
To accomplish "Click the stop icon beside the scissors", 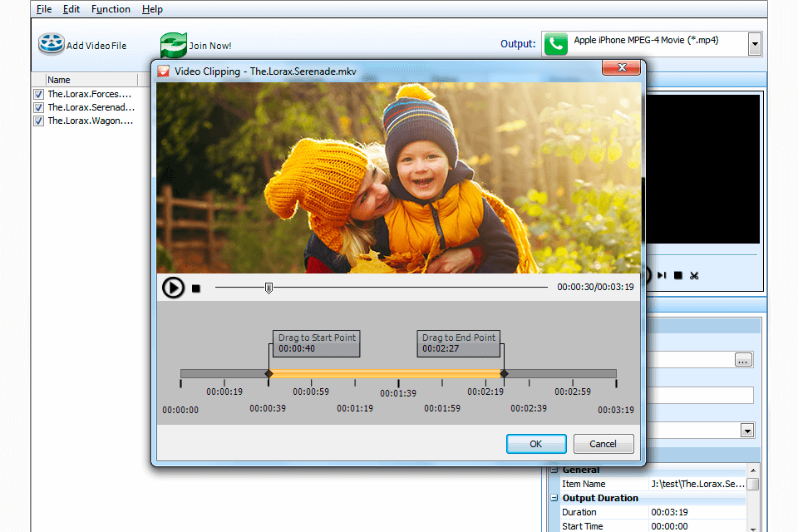I will point(677,275).
